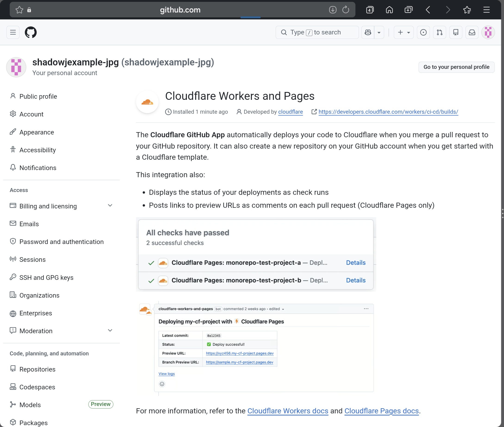Open the Copilot chat icon
Screen dimensions: 504x427
(368, 32)
